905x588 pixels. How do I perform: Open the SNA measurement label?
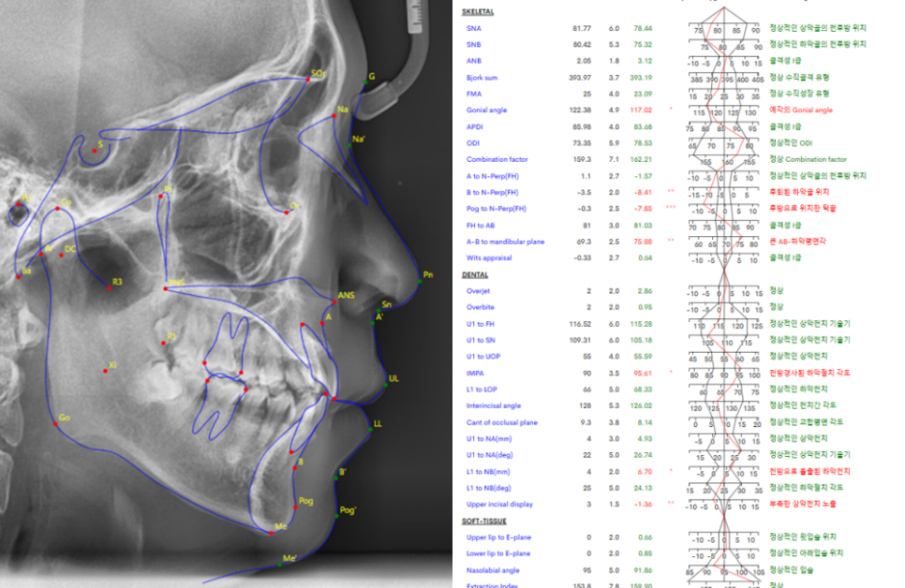pos(474,29)
